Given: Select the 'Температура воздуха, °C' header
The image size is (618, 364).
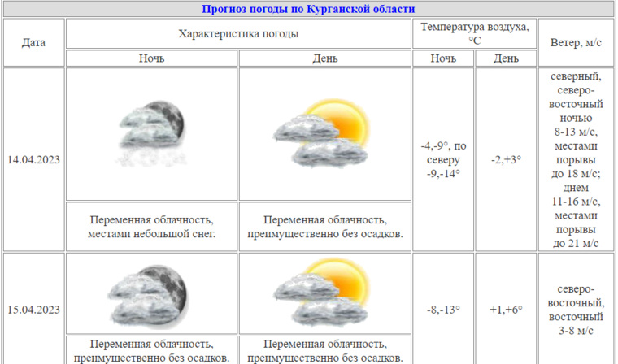Looking at the screenshot, I should point(475,33).
